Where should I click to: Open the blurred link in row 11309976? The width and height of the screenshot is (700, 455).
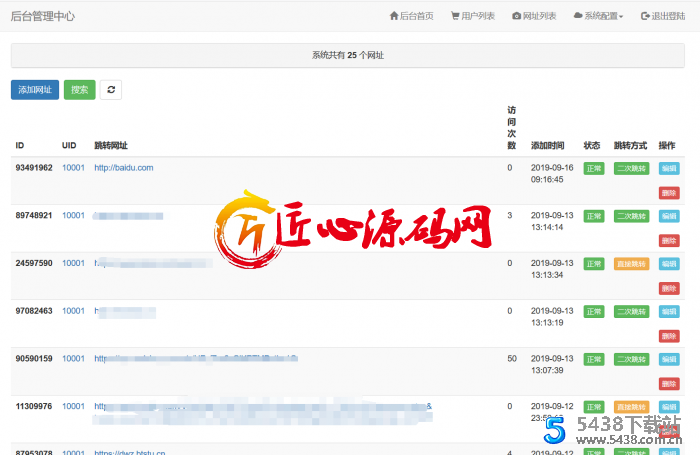(262, 413)
